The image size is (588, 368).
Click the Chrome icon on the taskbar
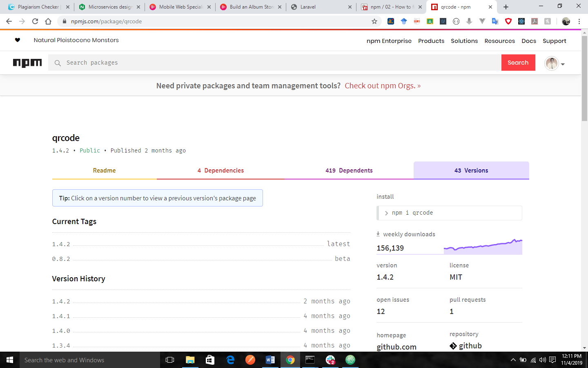[x=290, y=360]
